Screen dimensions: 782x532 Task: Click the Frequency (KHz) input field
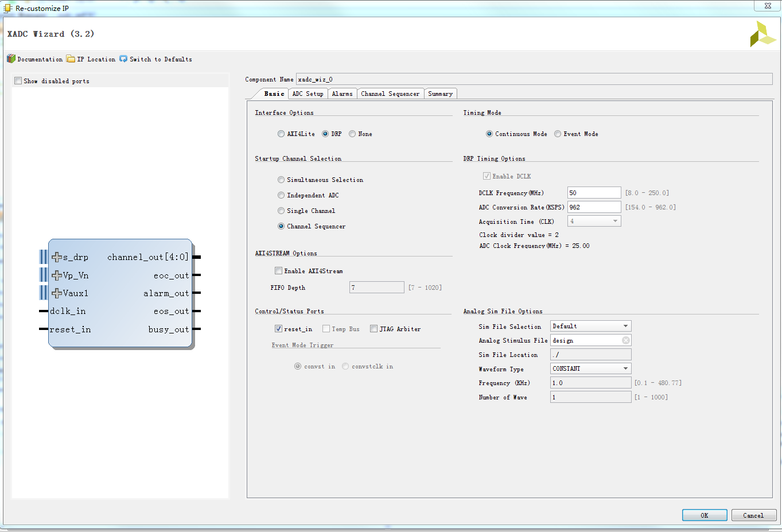tap(590, 383)
